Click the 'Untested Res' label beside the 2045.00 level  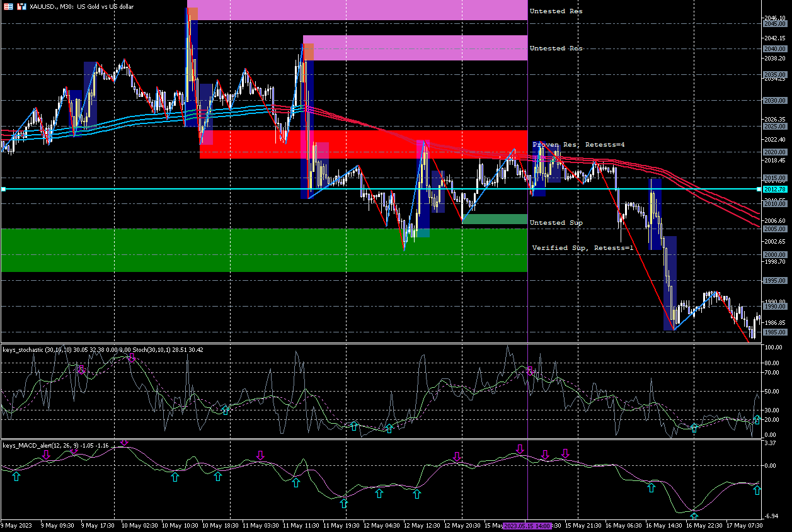pyautogui.click(x=556, y=11)
